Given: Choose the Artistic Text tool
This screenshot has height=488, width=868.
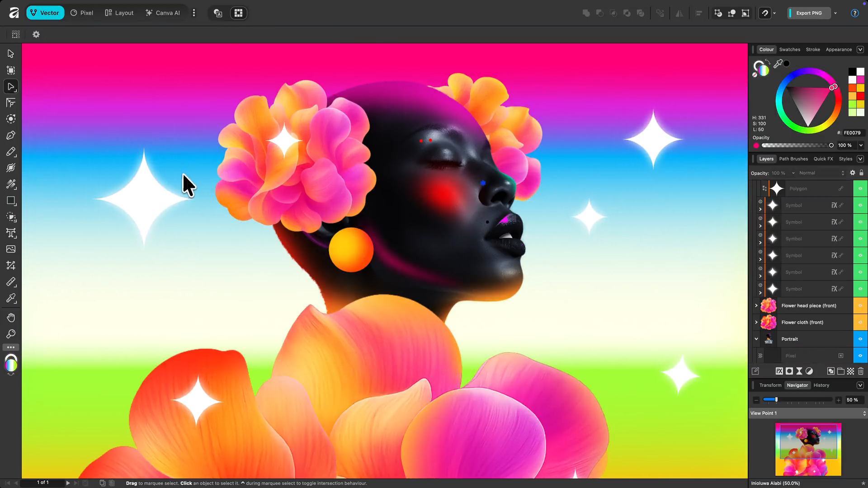Looking at the screenshot, I should (11, 234).
